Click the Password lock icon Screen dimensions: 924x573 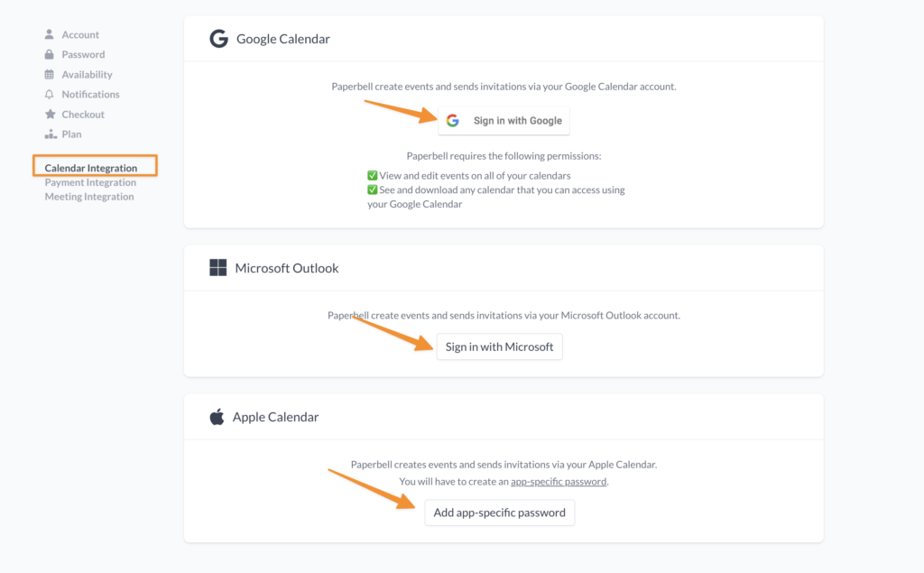50,54
